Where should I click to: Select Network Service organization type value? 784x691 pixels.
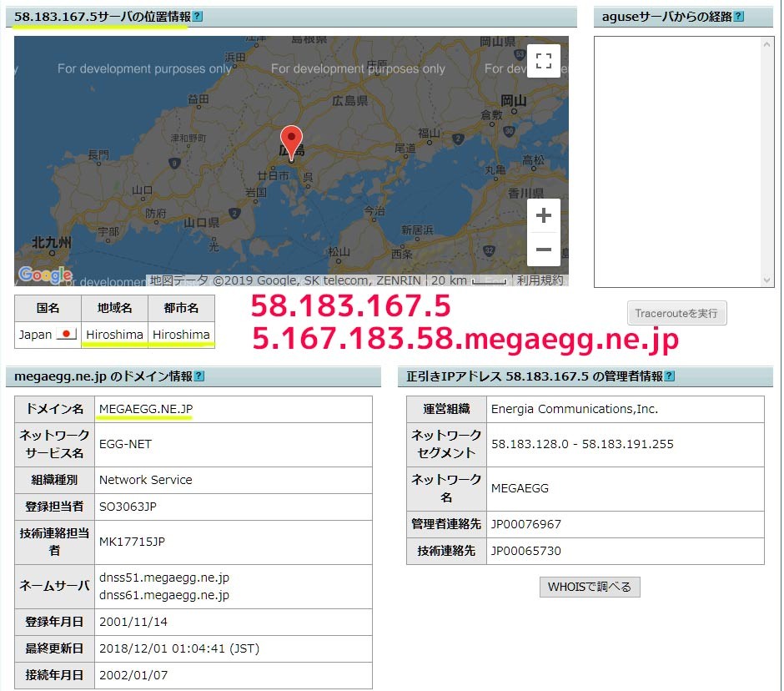[x=145, y=479]
